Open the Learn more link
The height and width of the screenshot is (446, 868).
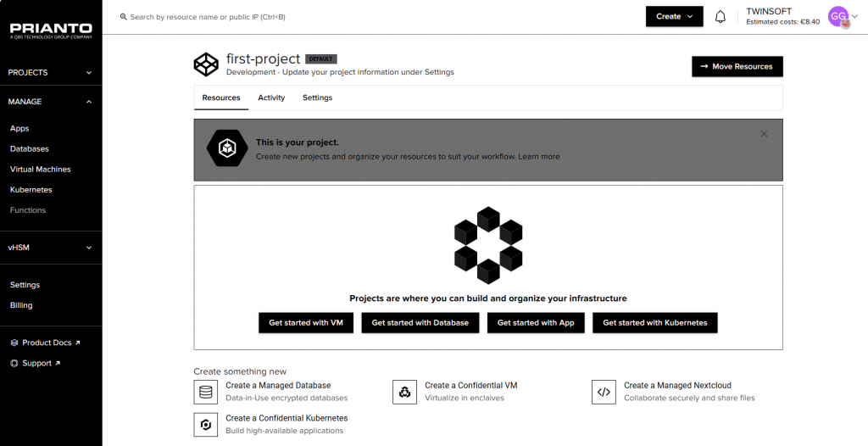click(x=539, y=157)
